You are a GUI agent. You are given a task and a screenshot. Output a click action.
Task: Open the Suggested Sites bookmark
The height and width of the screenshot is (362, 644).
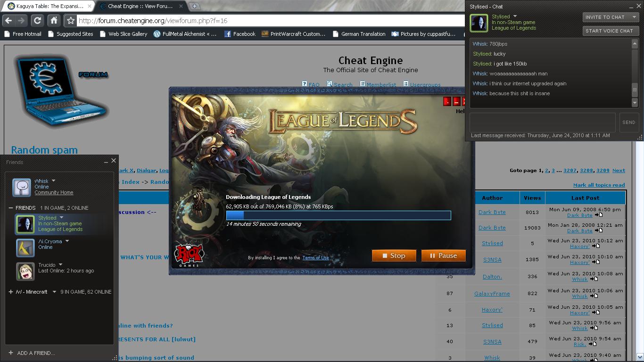(71, 34)
